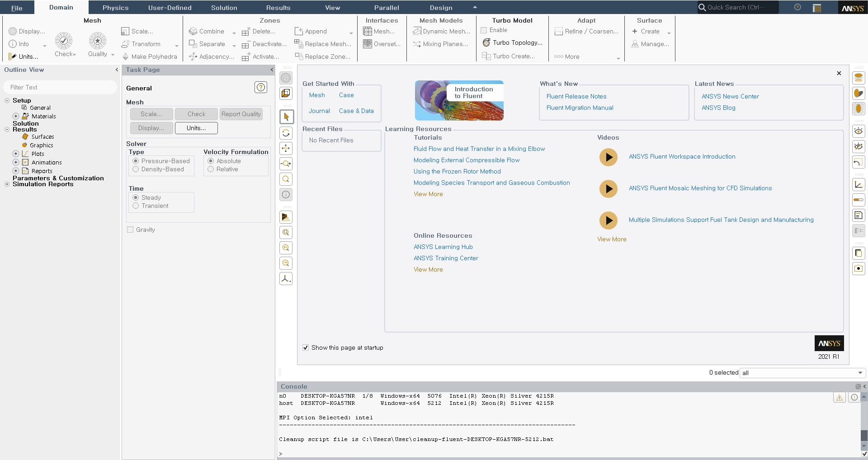The image size is (868, 460).
Task: Open Dynamic Mesh settings
Action: pyautogui.click(x=441, y=31)
